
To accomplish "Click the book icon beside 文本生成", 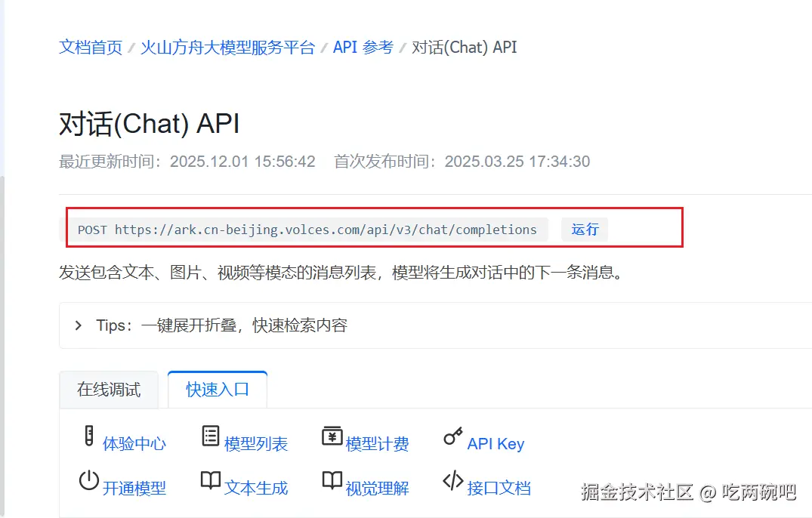I will pos(211,481).
